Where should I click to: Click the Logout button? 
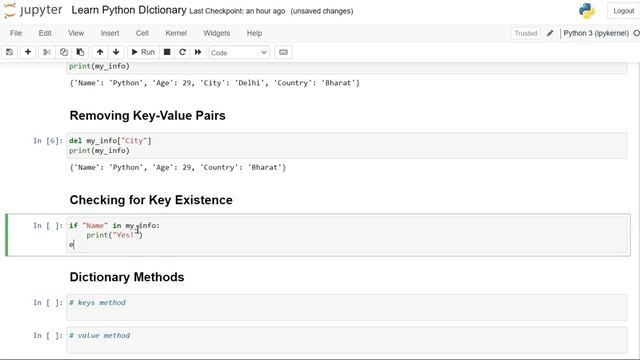pos(623,11)
